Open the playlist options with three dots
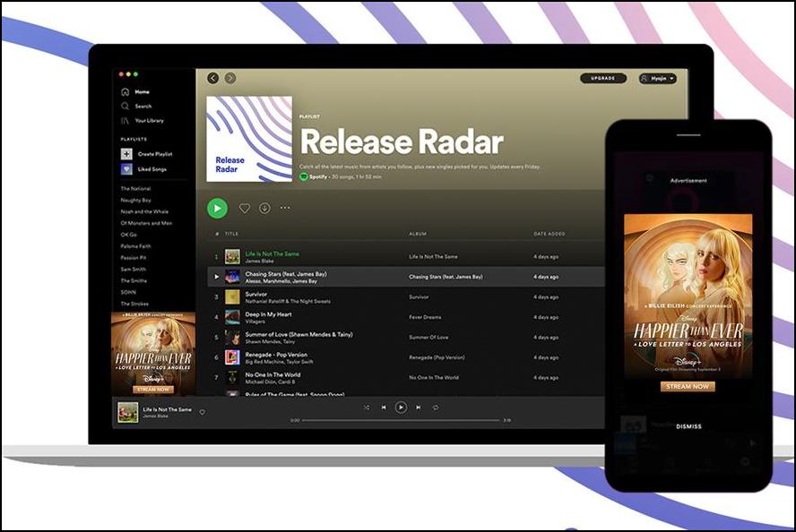The image size is (796, 532). (285, 208)
